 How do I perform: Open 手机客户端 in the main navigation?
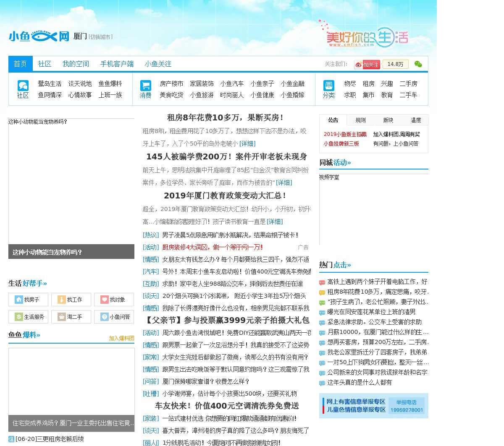(x=117, y=64)
